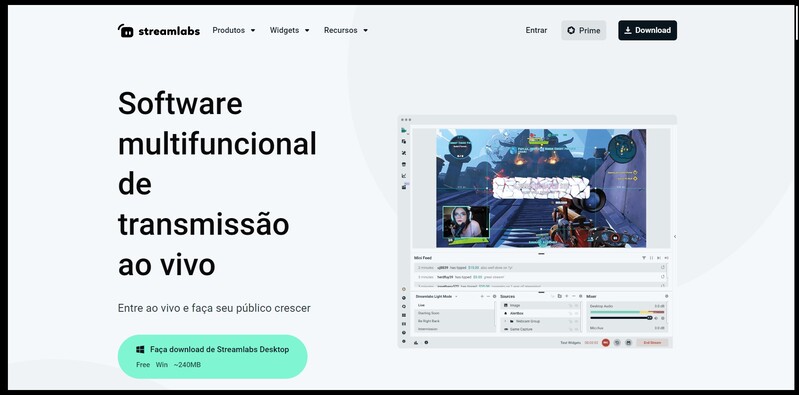
Task: Click the save replay icon in footer
Action: pos(628,343)
